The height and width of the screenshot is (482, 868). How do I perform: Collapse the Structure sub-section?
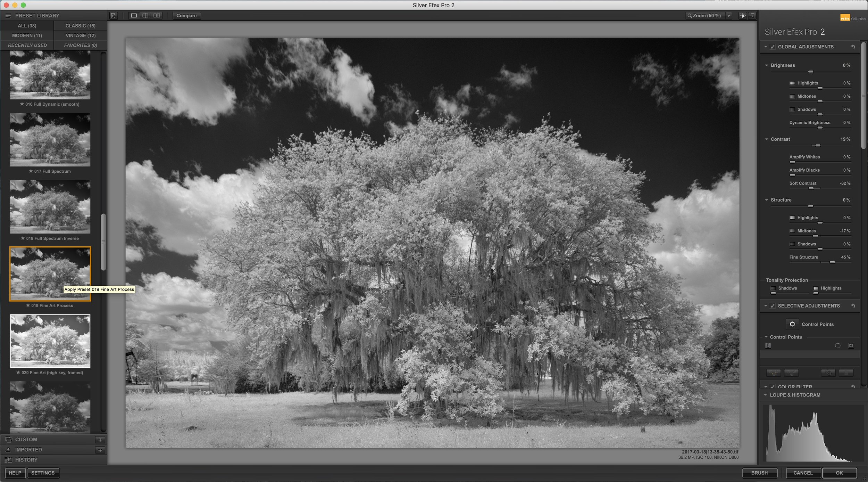(767, 200)
